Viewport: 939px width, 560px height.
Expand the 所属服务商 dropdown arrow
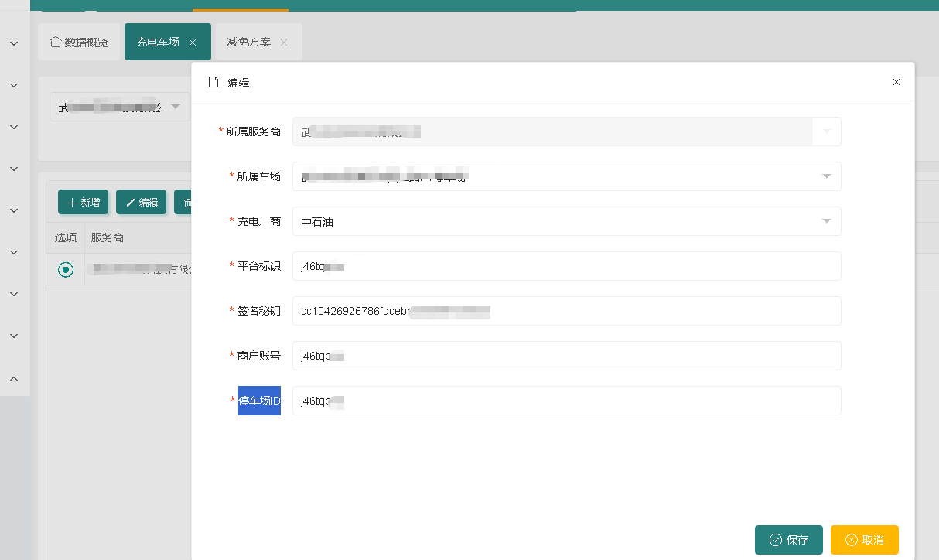click(x=826, y=131)
